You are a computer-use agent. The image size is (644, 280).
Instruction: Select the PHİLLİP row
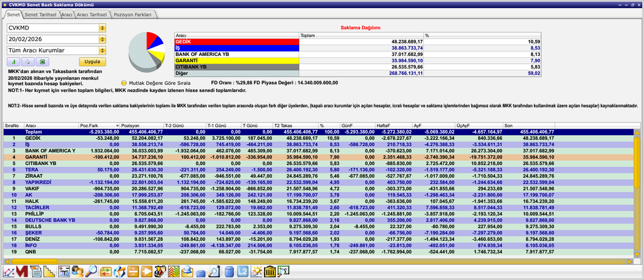[319, 213]
